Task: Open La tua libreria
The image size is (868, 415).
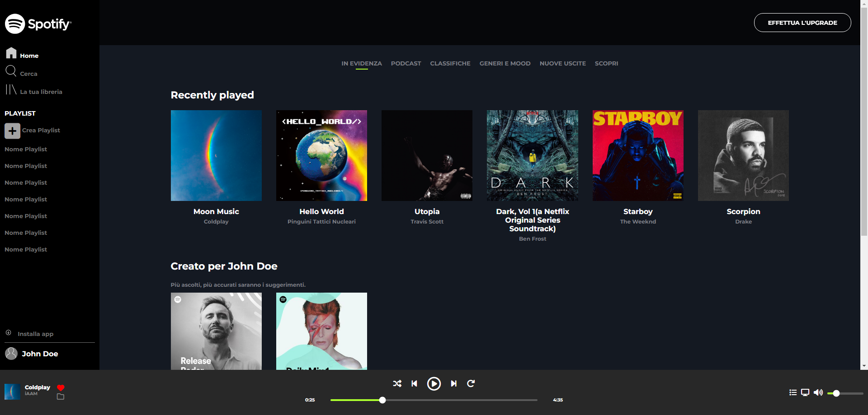Action: [x=34, y=90]
